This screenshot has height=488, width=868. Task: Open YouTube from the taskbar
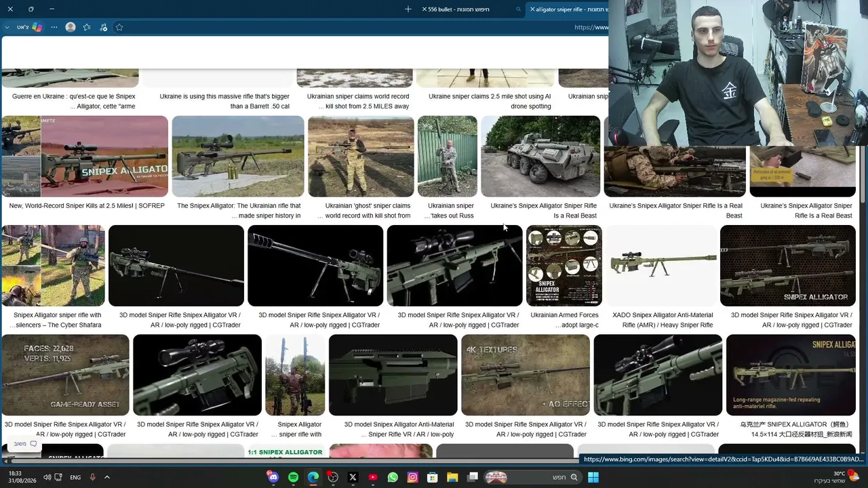372,477
